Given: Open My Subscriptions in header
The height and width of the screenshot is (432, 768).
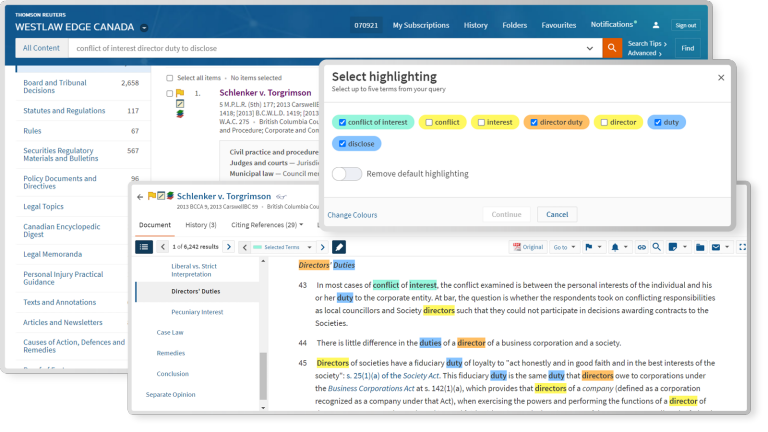Looking at the screenshot, I should tap(421, 25).
